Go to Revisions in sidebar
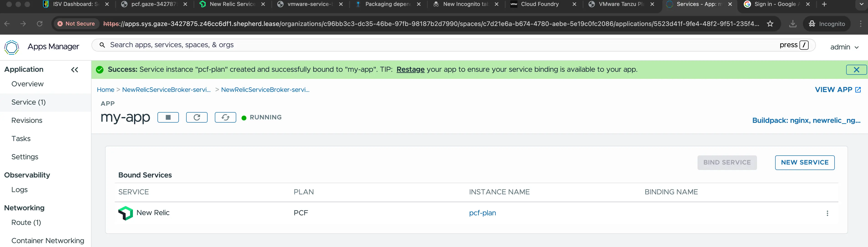868x247 pixels. point(27,121)
